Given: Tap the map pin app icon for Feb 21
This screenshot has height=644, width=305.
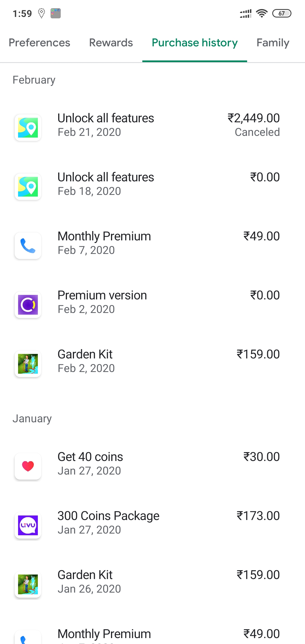Looking at the screenshot, I should coord(28,128).
